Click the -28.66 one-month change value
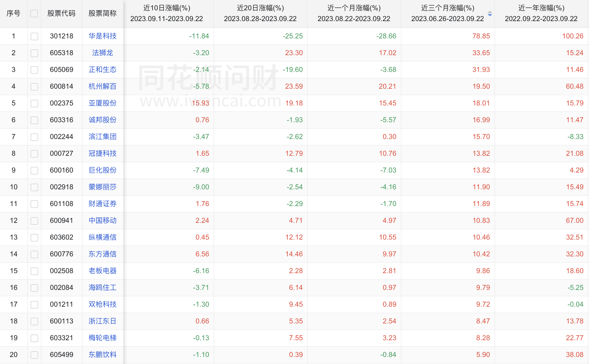The width and height of the screenshot is (589, 364). (x=386, y=36)
